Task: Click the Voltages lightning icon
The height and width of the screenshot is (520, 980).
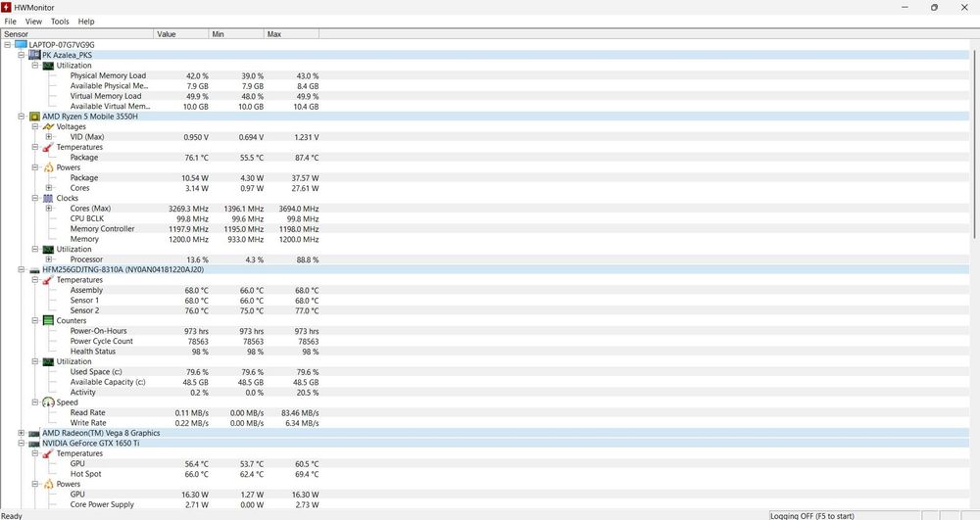Action: coord(48,126)
